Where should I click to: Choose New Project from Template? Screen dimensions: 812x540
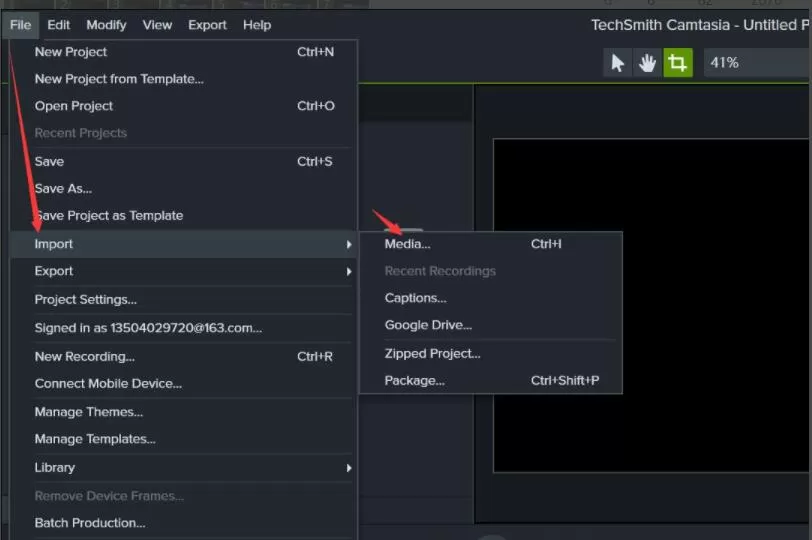184,79
